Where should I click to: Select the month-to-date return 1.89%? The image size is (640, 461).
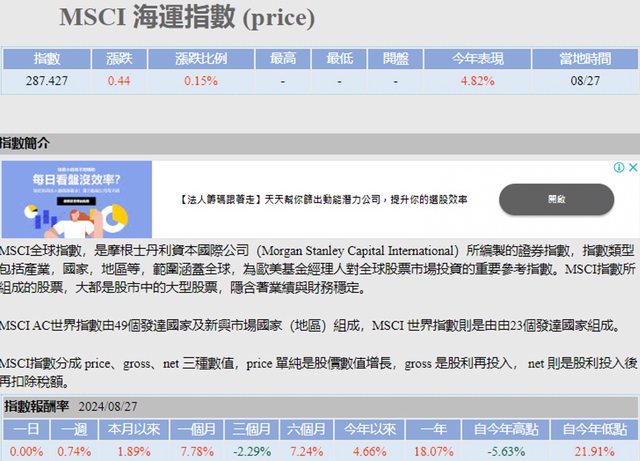(x=134, y=452)
